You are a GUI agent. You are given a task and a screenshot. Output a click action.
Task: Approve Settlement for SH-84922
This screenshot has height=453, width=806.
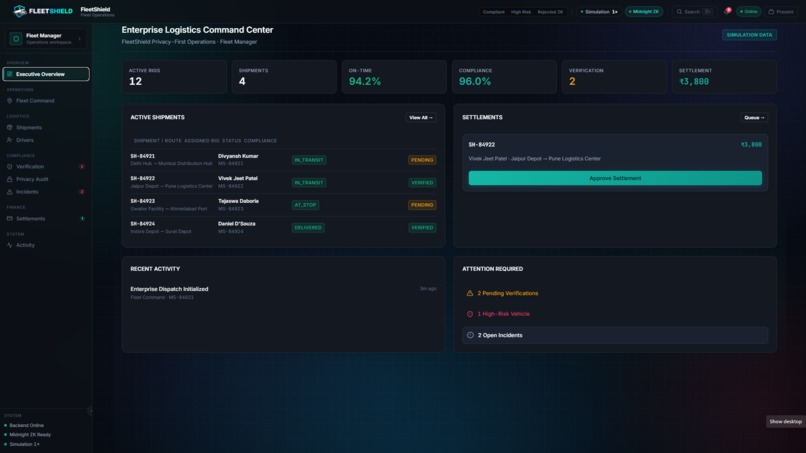[x=615, y=178]
